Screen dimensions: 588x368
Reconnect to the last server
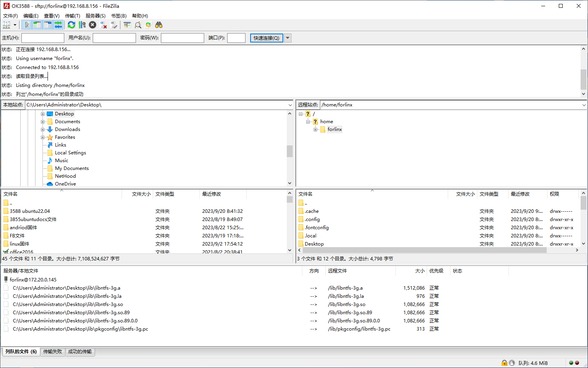114,25
